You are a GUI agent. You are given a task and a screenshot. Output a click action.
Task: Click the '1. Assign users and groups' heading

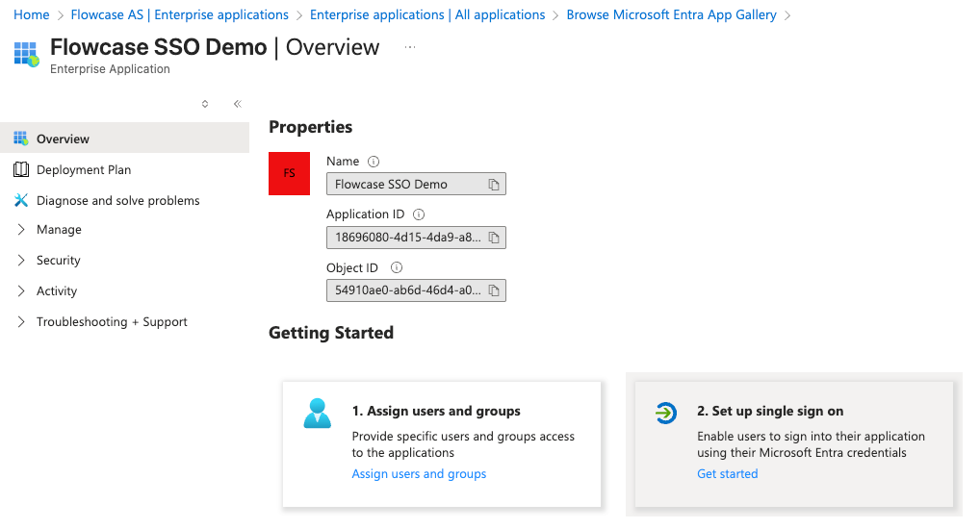(x=436, y=411)
